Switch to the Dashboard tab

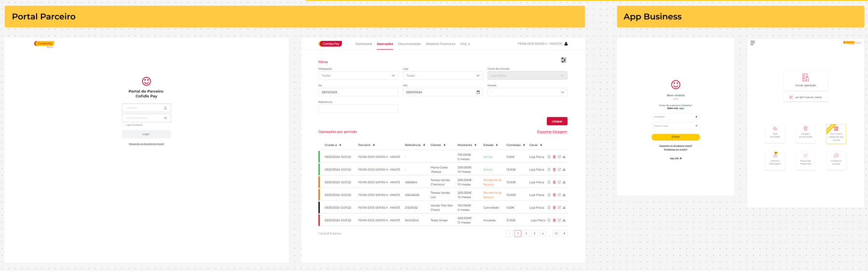(x=364, y=44)
